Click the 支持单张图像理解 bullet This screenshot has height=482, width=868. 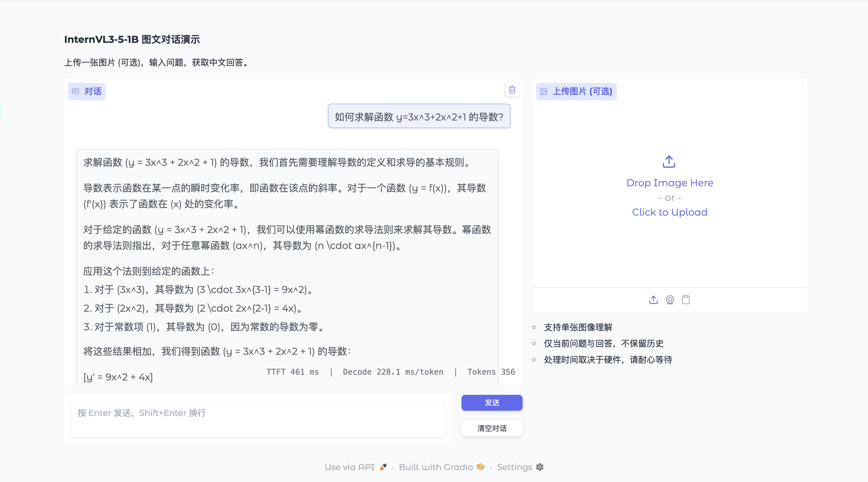coord(578,327)
